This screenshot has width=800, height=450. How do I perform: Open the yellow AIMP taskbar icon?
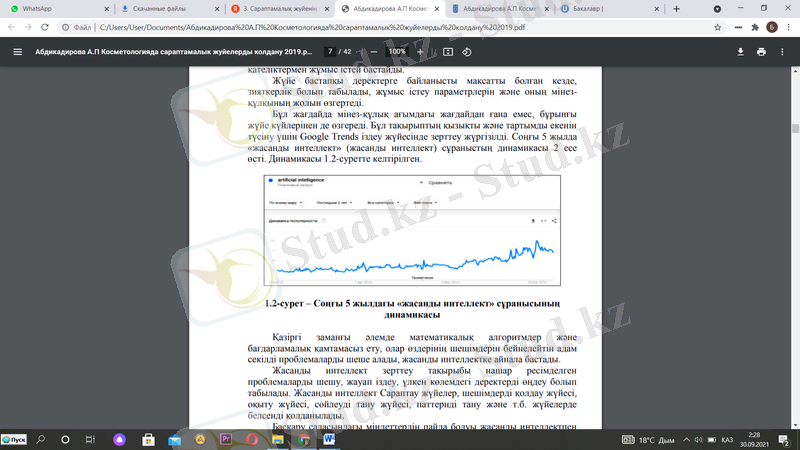[x=200, y=439]
